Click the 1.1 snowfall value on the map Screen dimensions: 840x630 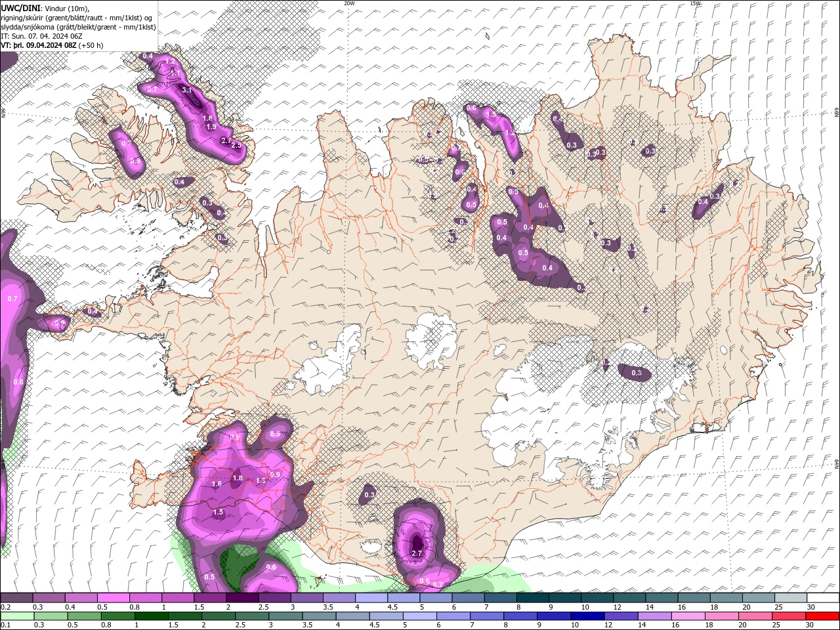tap(175, 73)
